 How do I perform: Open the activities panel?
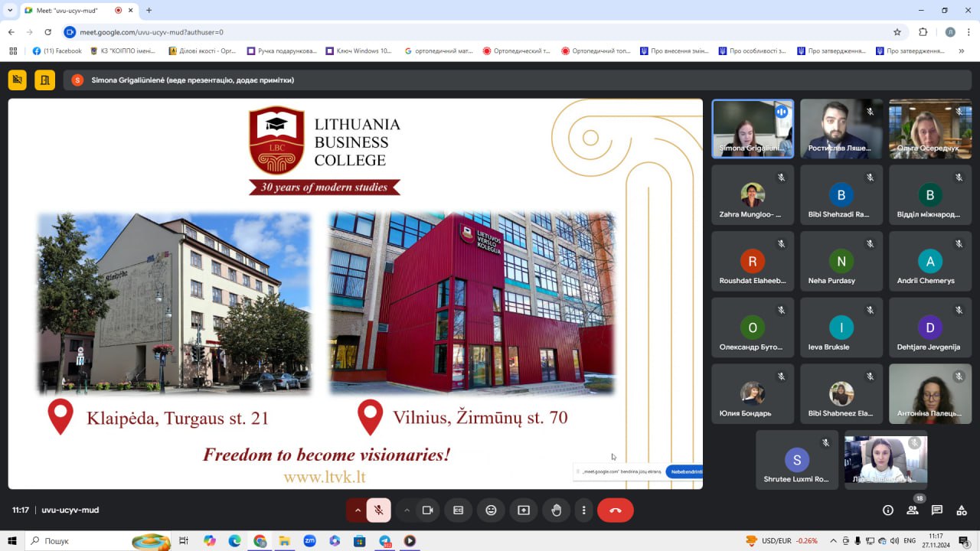[962, 510]
